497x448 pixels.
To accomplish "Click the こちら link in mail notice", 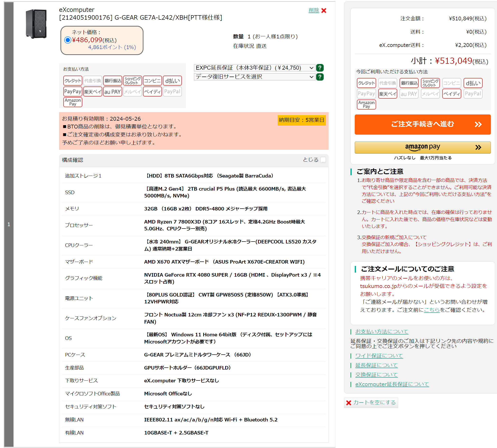I will point(432,310).
